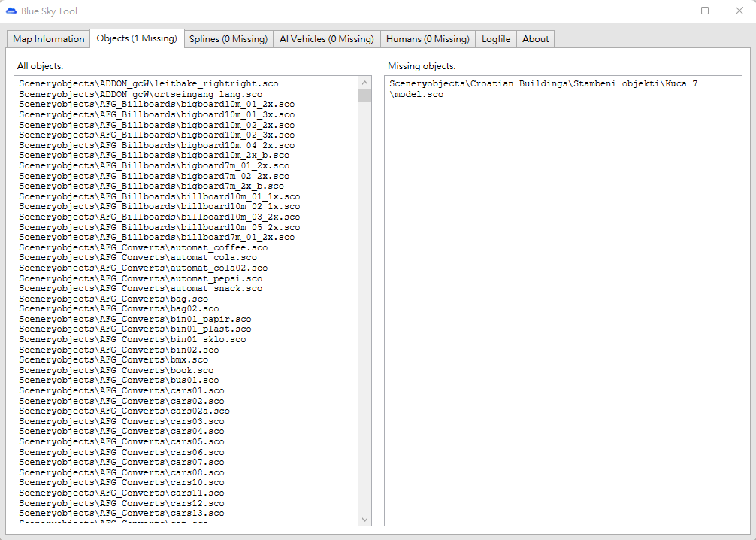This screenshot has width=756, height=540.
Task: Select the bin01_papir.sco object line
Action: point(135,319)
